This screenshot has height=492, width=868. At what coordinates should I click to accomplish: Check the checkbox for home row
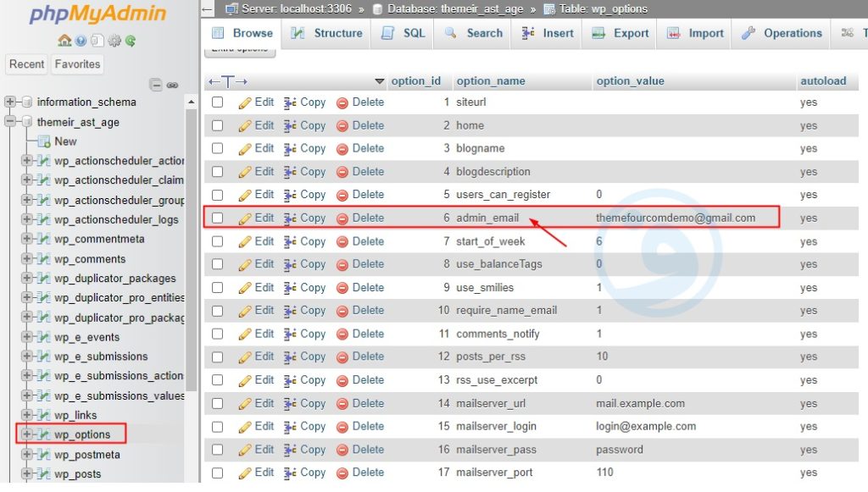tap(218, 125)
